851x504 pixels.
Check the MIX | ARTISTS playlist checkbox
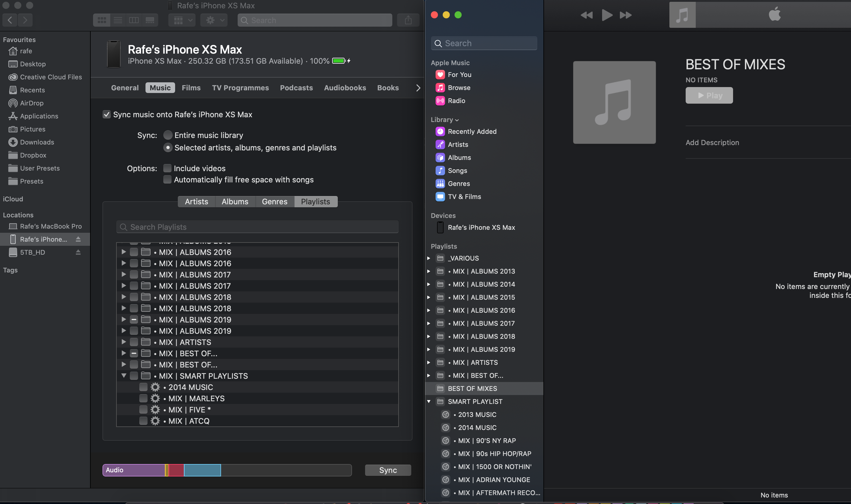(x=134, y=342)
